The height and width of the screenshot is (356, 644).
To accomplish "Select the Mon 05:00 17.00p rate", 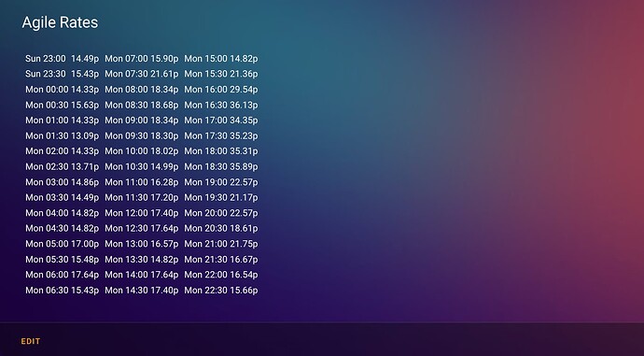I will [62, 244].
